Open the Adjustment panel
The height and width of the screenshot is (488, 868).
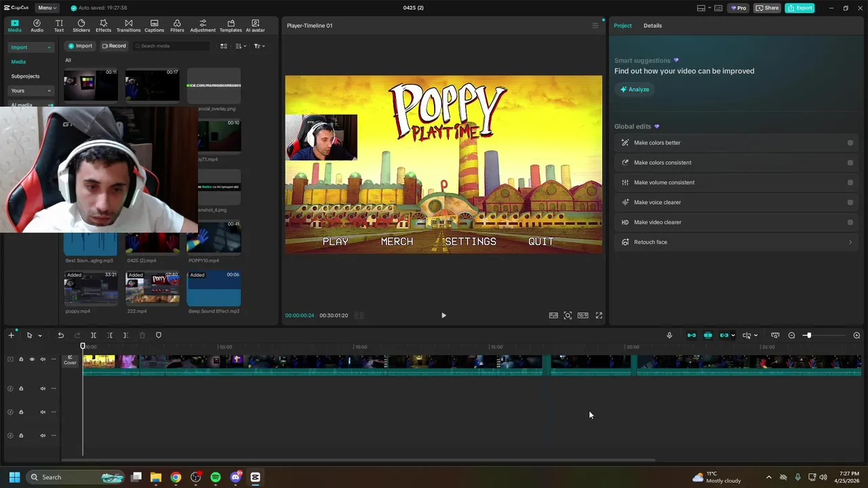pyautogui.click(x=203, y=26)
